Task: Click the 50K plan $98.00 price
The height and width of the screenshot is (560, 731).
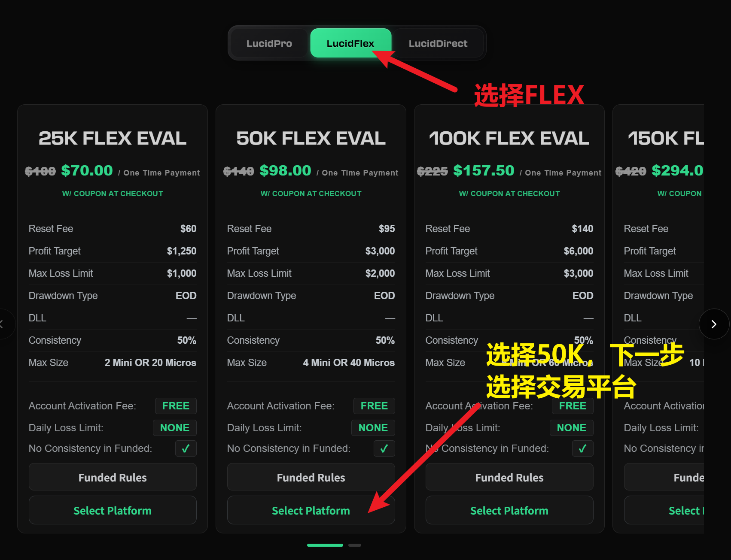Action: click(x=285, y=171)
